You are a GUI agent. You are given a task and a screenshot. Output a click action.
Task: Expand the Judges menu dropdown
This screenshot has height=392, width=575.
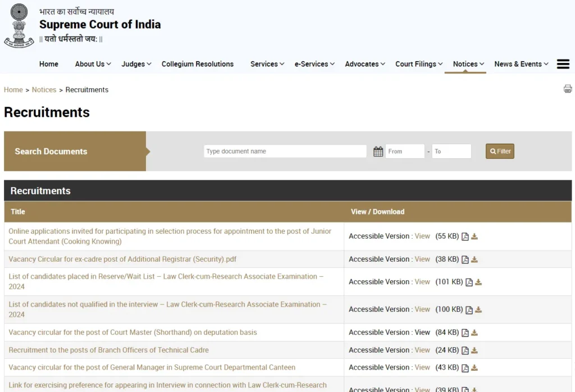pyautogui.click(x=136, y=64)
